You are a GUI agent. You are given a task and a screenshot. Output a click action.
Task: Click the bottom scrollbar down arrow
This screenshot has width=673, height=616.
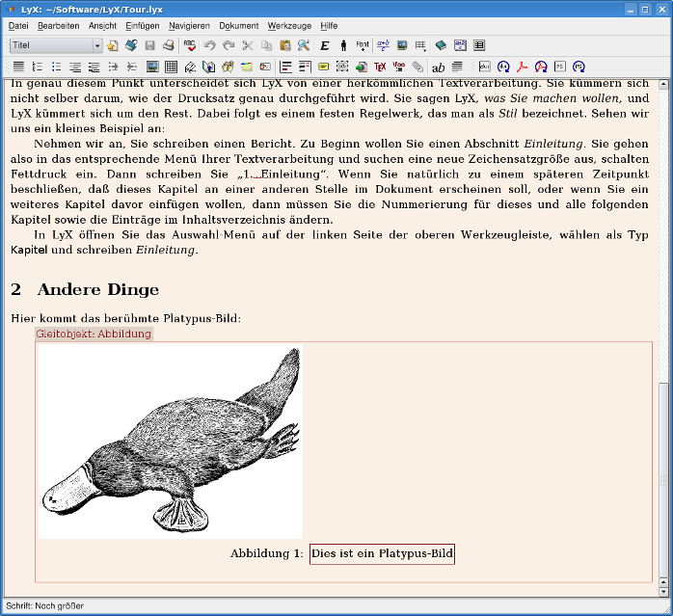coord(663,592)
